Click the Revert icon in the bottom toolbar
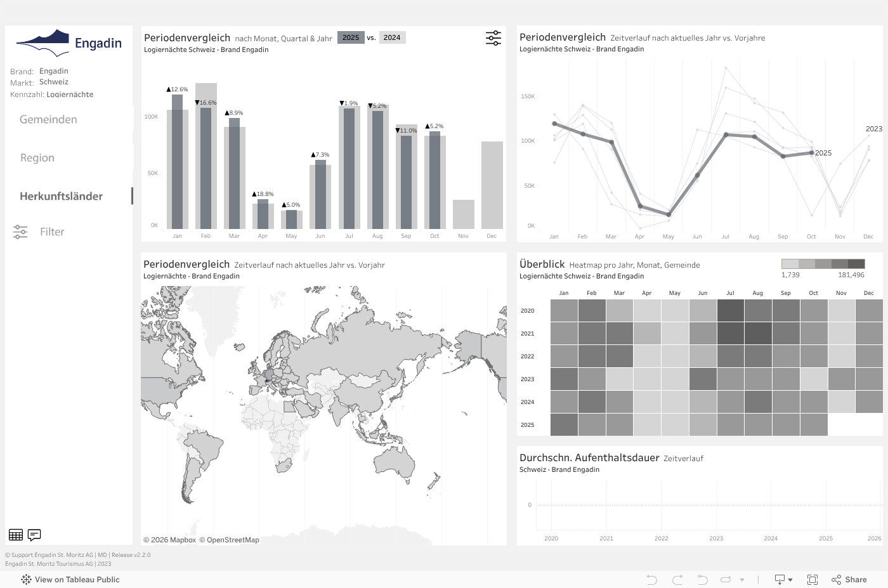Viewport: 888px width, 588px height. pos(702,580)
